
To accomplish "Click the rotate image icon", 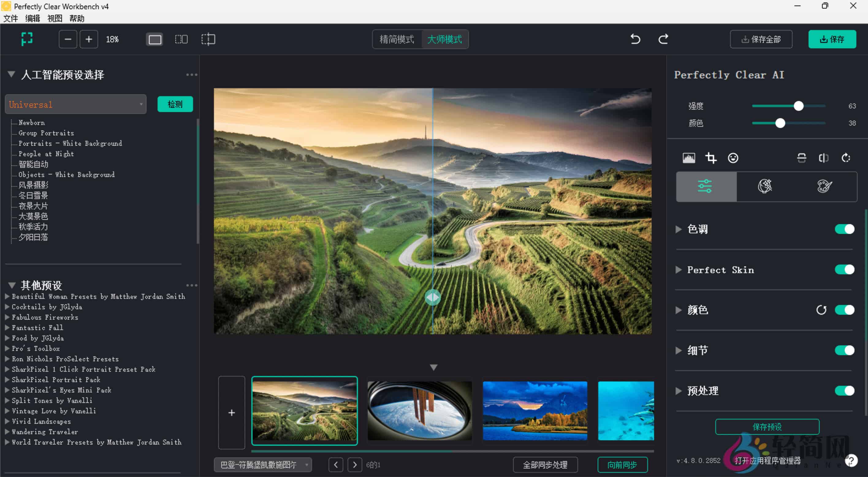I will (846, 158).
